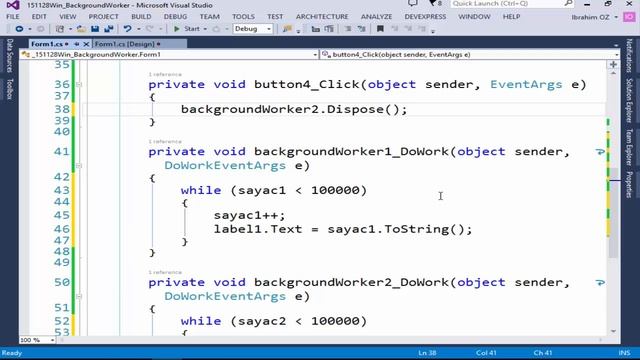Click the Visual Studio logo icon
Image resolution: width=640 pixels, height=360 pixels.
point(13,5)
